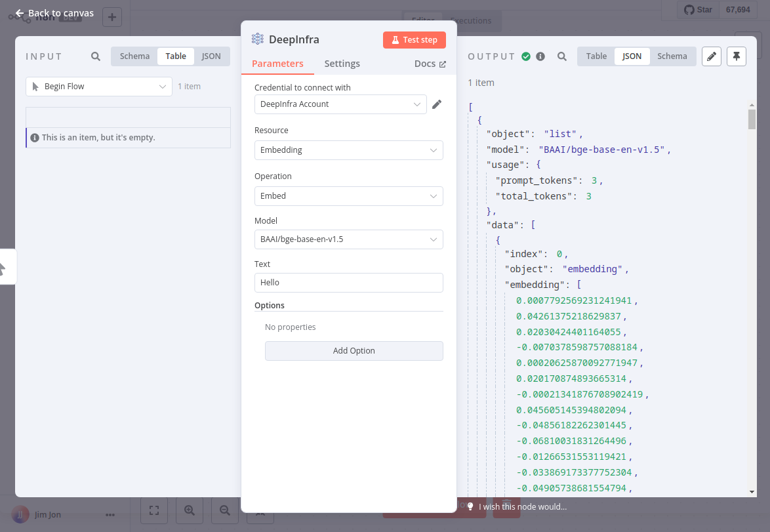This screenshot has width=770, height=532.
Task: Edit output with pencil button
Action: [711, 56]
